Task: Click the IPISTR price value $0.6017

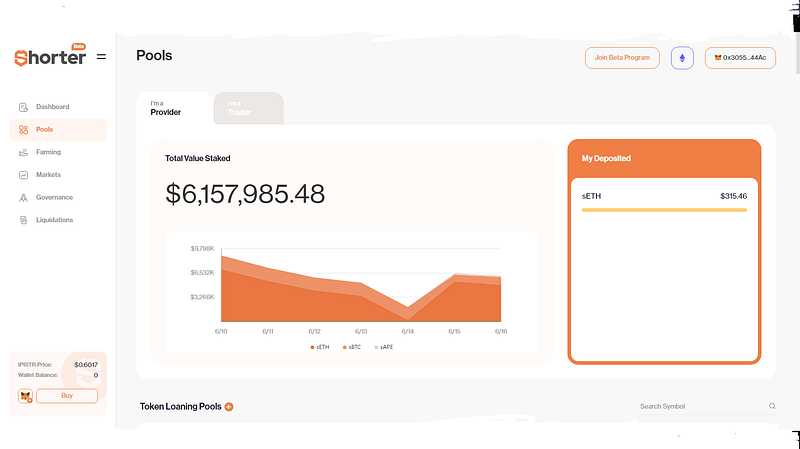Action: point(86,365)
